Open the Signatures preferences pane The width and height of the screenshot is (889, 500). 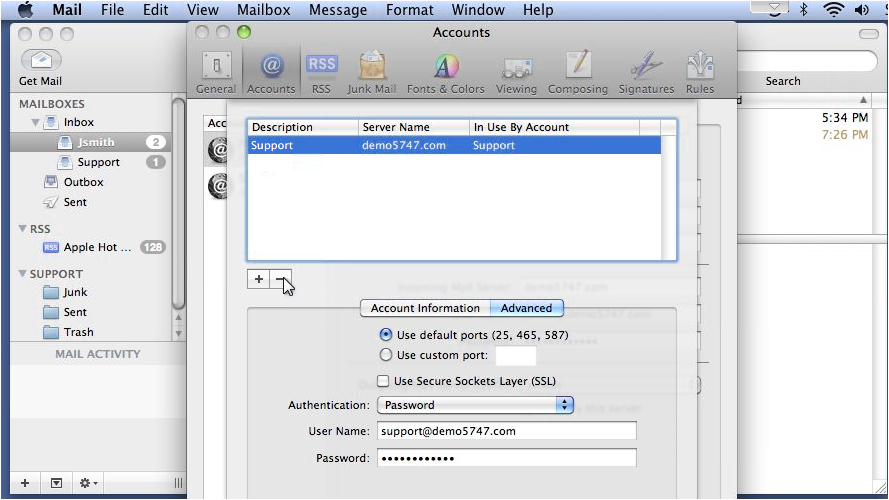click(x=646, y=72)
